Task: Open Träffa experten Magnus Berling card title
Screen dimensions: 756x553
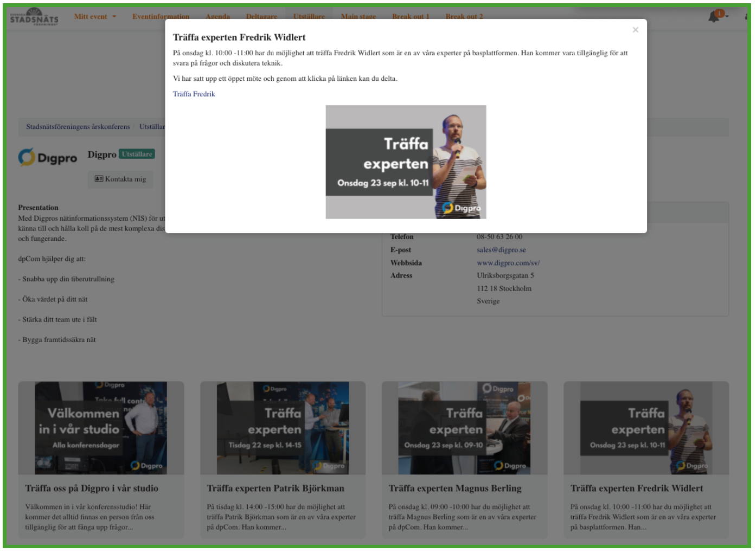Action: click(454, 488)
